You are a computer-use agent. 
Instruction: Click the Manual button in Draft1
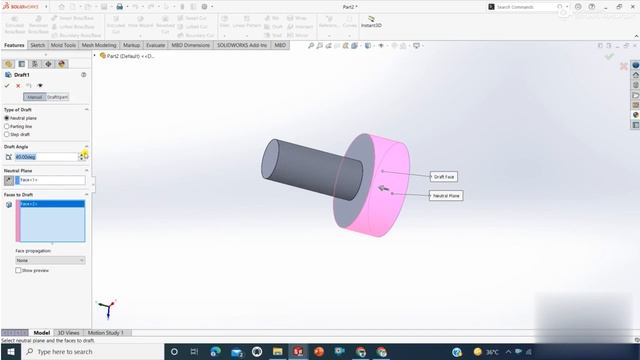[35, 97]
